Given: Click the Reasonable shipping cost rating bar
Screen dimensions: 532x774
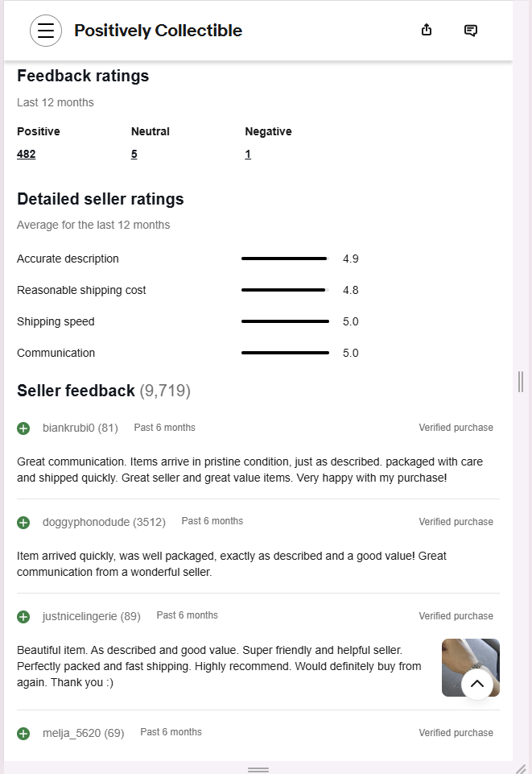Looking at the screenshot, I should [285, 290].
